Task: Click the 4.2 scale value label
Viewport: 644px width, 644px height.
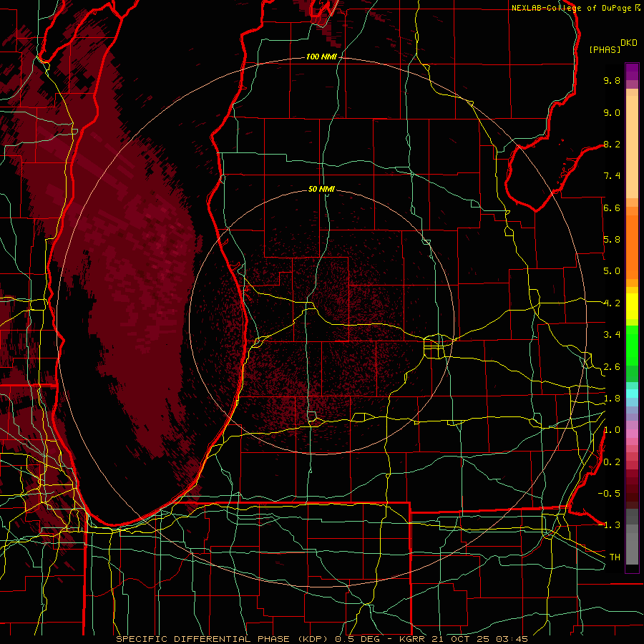Action: click(612, 303)
